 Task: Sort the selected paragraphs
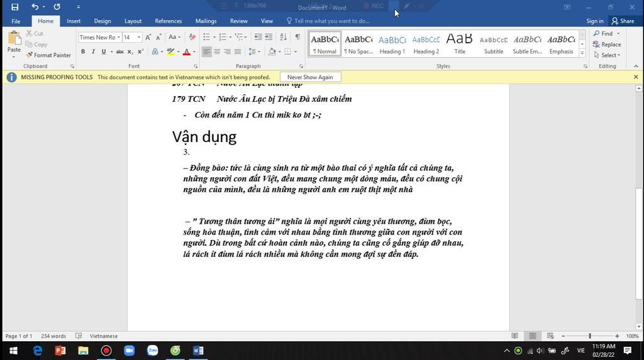[284, 37]
